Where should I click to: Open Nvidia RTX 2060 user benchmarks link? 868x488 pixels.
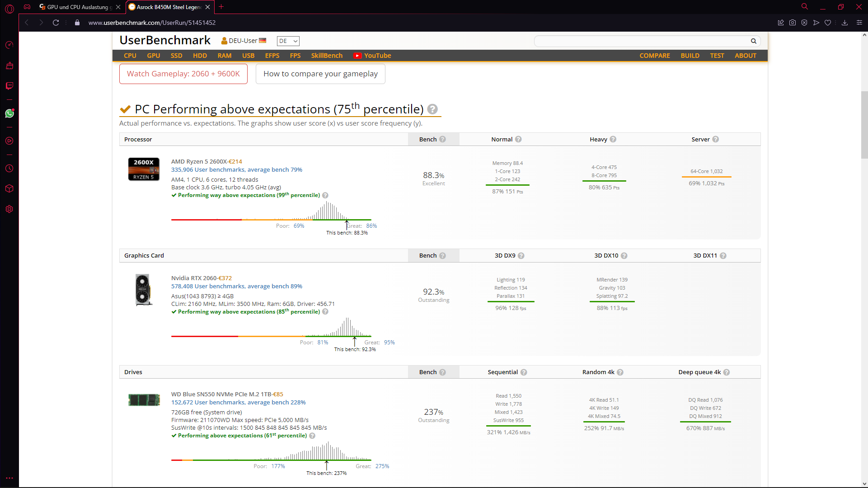pyautogui.click(x=236, y=286)
